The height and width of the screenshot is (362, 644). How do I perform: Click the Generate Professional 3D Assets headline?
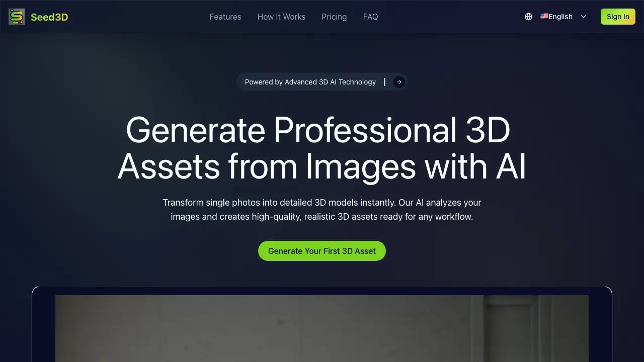(x=322, y=148)
